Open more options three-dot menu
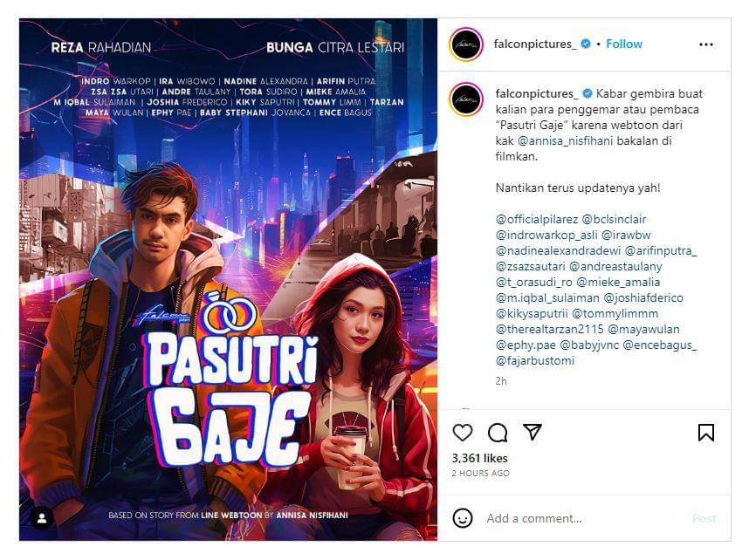The image size is (749, 560). click(705, 44)
